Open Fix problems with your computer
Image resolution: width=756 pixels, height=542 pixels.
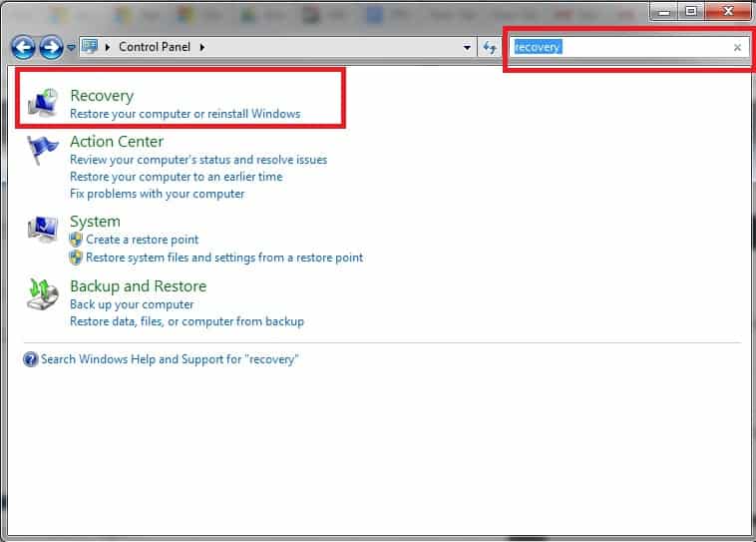pos(158,194)
